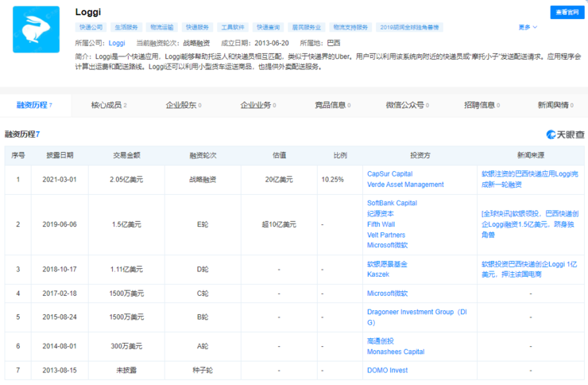The width and height of the screenshot is (588, 385).
Task: Select the 物流运输 tag
Action: (162, 27)
